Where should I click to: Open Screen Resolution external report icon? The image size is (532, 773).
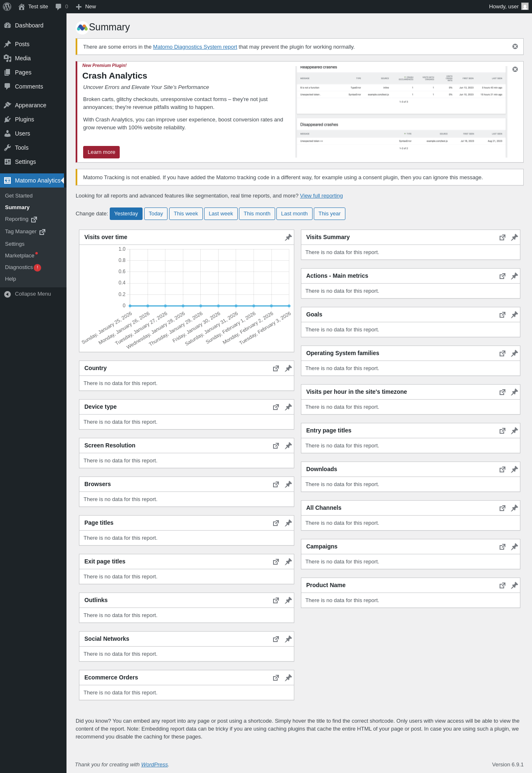pos(276,446)
